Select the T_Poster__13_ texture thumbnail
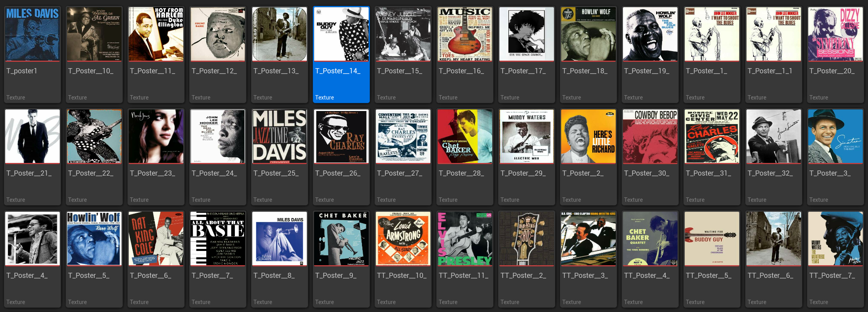This screenshot has width=868, height=312. (x=280, y=34)
